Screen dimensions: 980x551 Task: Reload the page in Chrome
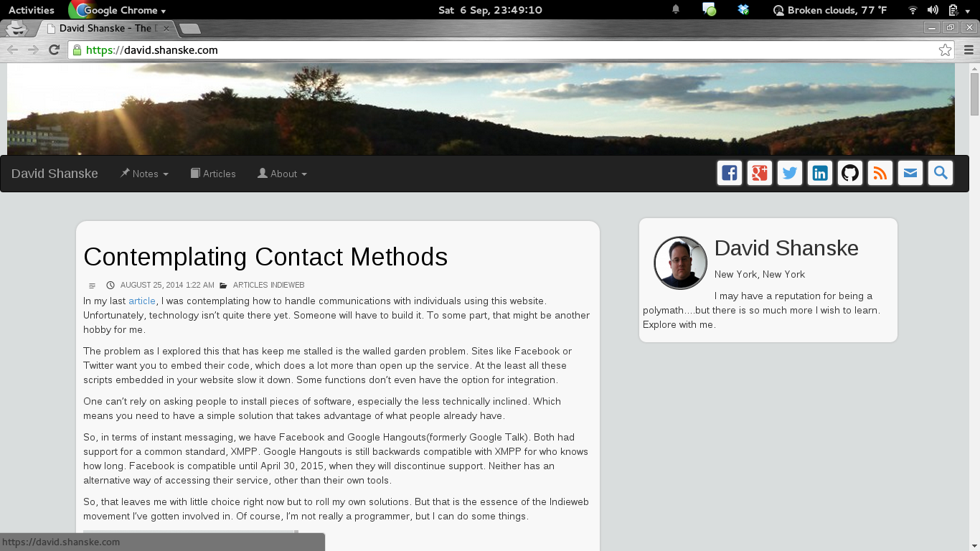click(x=54, y=50)
